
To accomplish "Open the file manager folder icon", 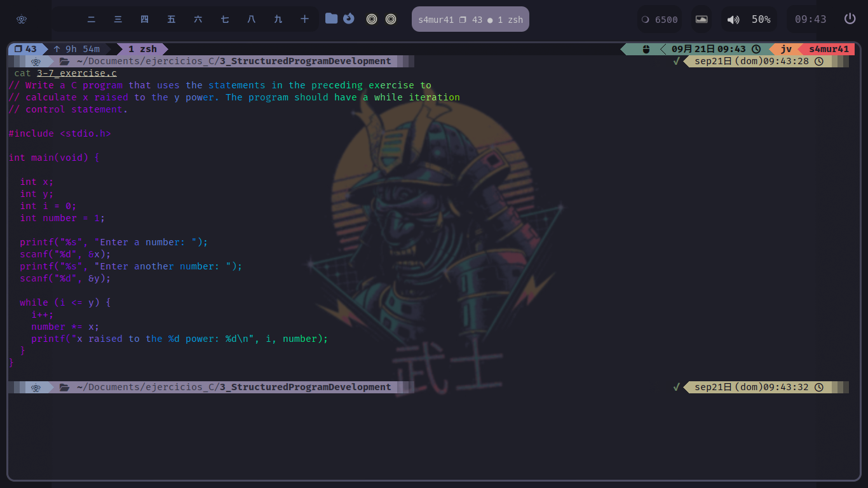I will tap(331, 18).
